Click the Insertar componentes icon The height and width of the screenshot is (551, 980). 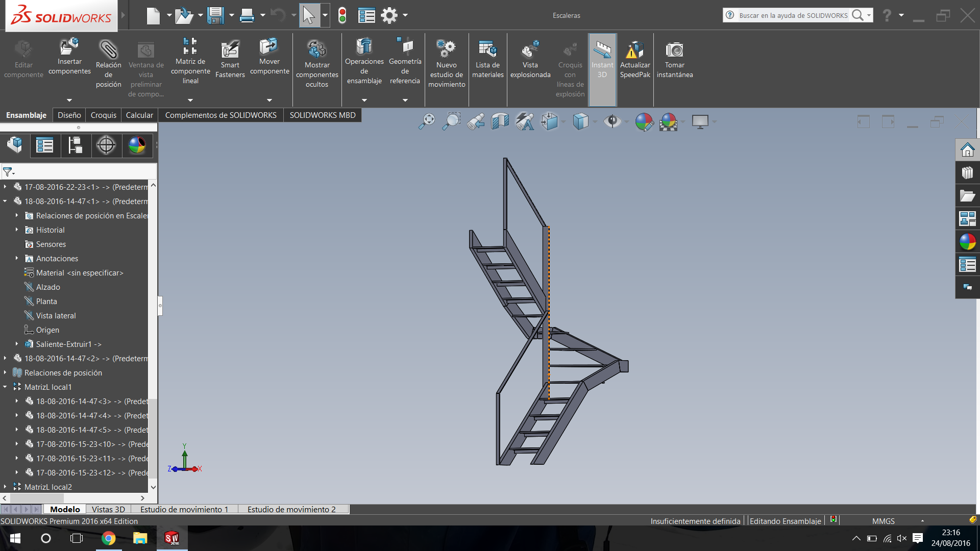(69, 47)
